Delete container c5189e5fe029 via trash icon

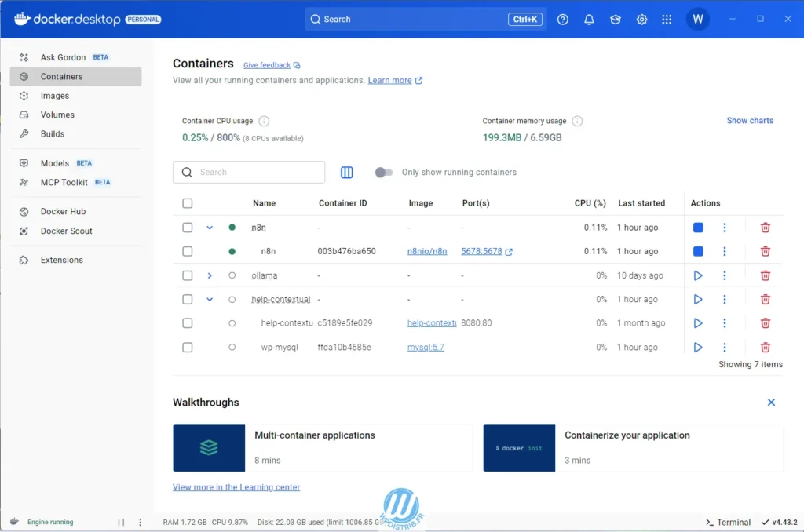[x=765, y=323]
